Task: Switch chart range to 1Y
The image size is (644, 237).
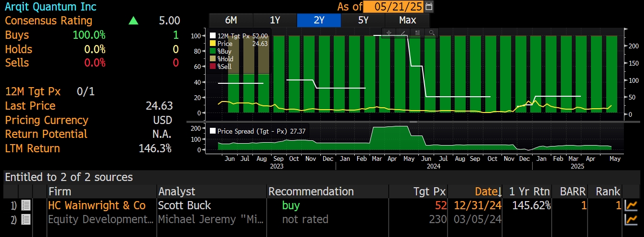Action: 275,20
